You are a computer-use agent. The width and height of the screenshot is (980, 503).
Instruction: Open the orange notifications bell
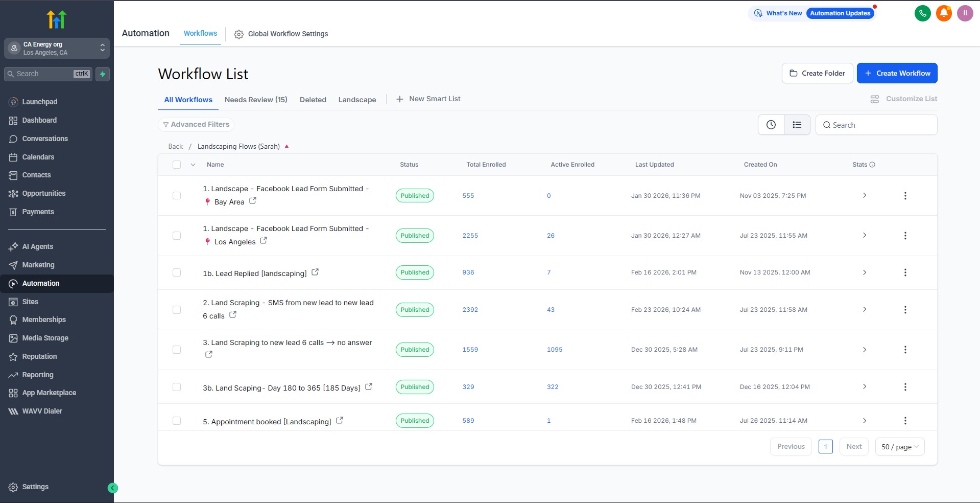coord(944,13)
